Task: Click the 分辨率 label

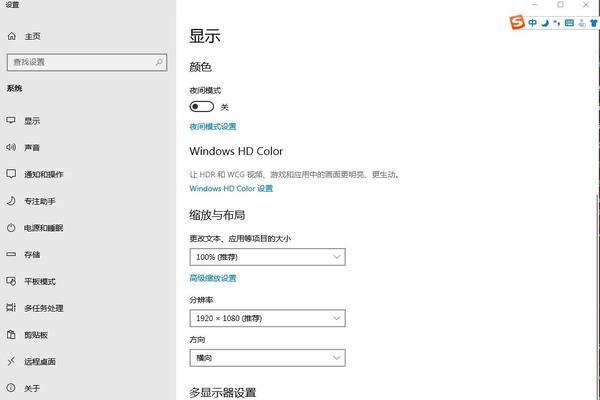Action: pos(201,300)
